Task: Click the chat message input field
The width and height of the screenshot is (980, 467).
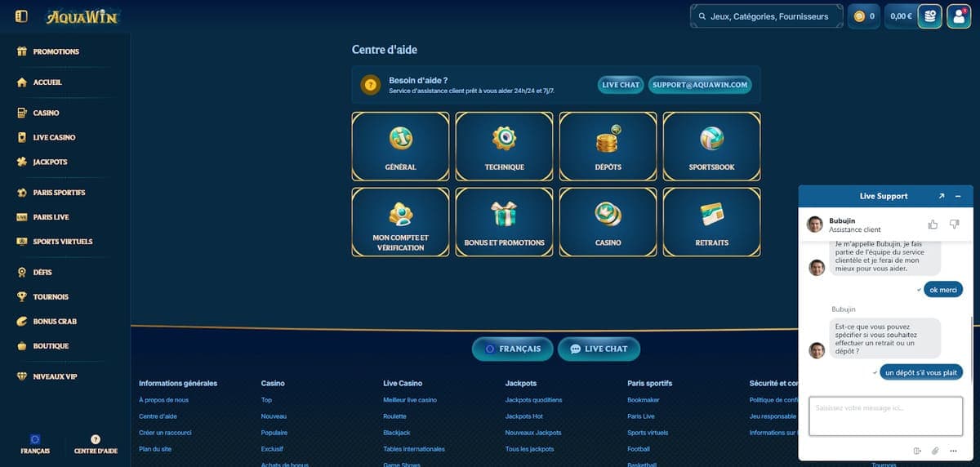Action: click(x=885, y=416)
